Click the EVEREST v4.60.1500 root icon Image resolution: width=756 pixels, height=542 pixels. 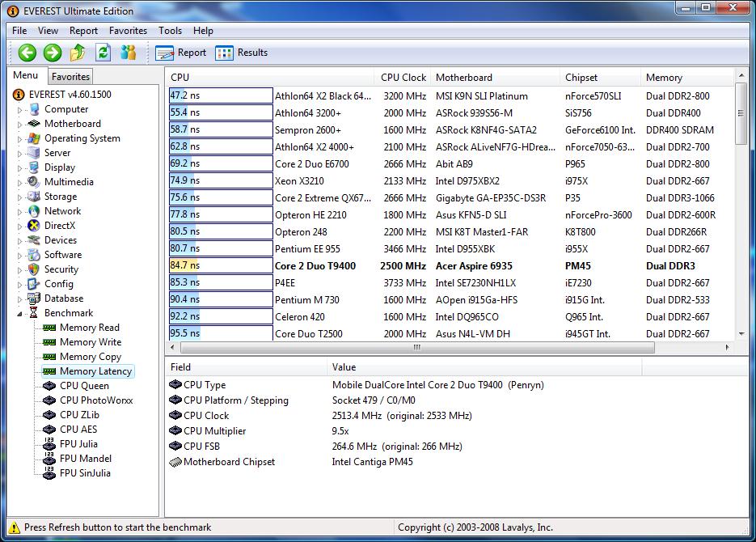click(19, 95)
